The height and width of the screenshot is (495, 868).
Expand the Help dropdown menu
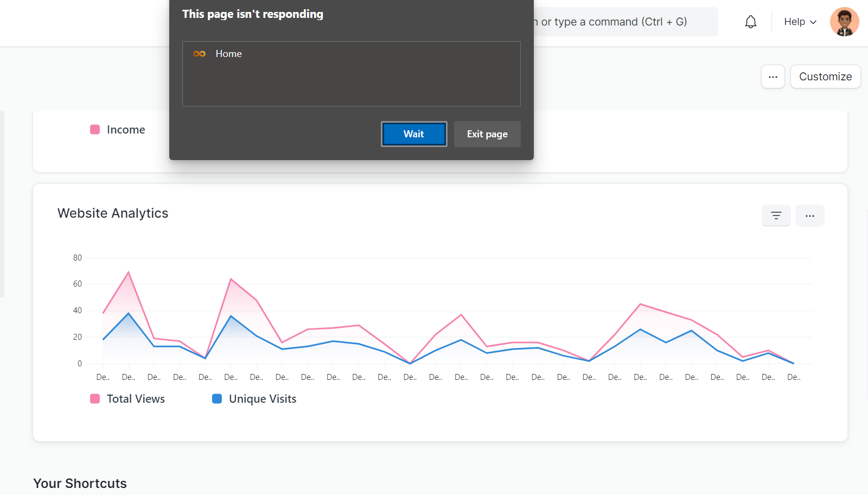tap(800, 22)
